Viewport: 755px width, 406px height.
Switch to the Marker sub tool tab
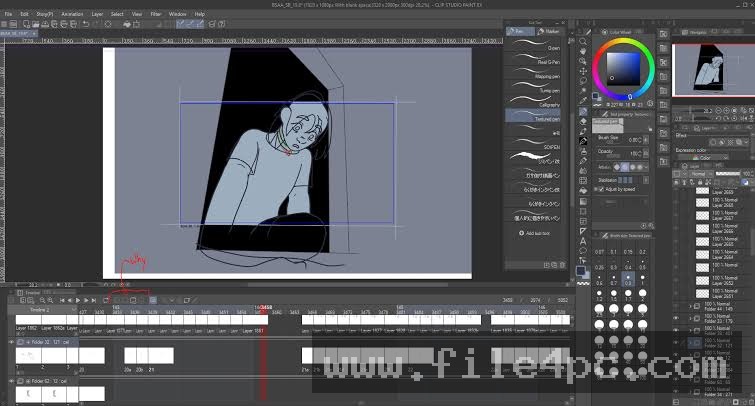(x=548, y=31)
